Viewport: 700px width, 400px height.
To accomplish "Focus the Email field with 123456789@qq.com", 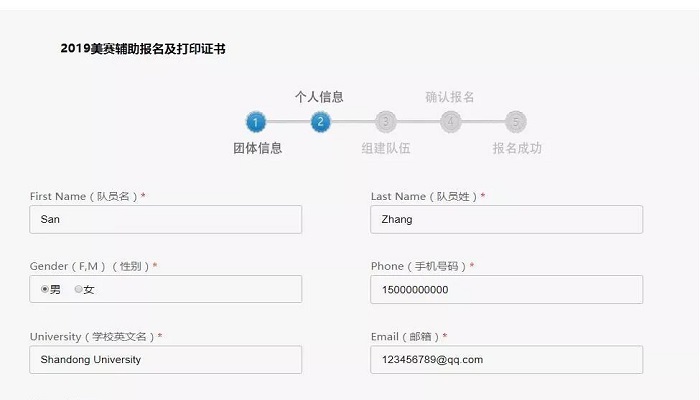I will click(507, 359).
